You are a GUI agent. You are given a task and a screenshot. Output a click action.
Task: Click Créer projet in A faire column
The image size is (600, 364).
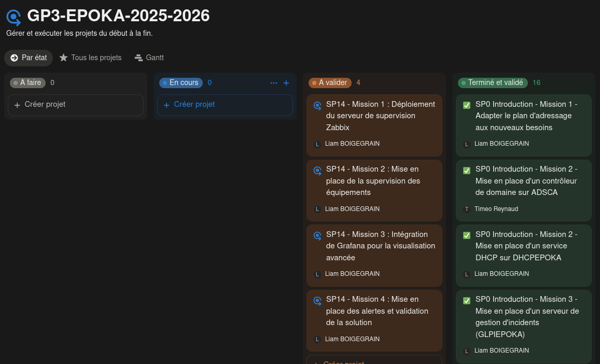pyautogui.click(x=76, y=105)
